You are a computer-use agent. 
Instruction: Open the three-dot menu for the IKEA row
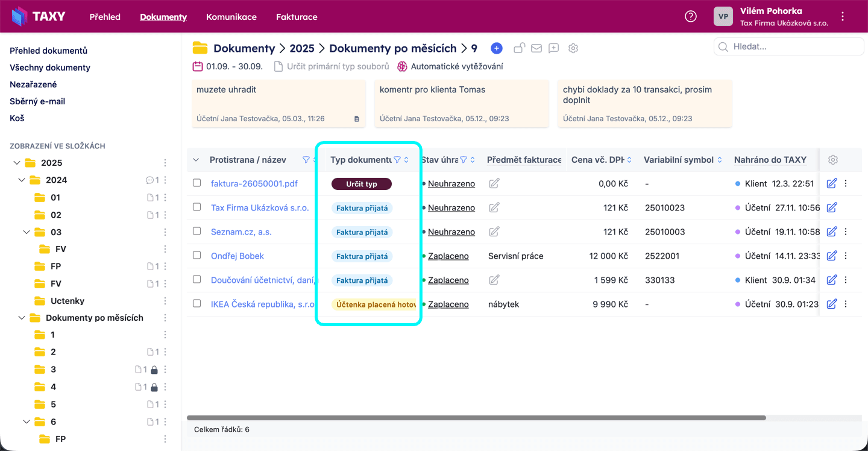point(846,304)
